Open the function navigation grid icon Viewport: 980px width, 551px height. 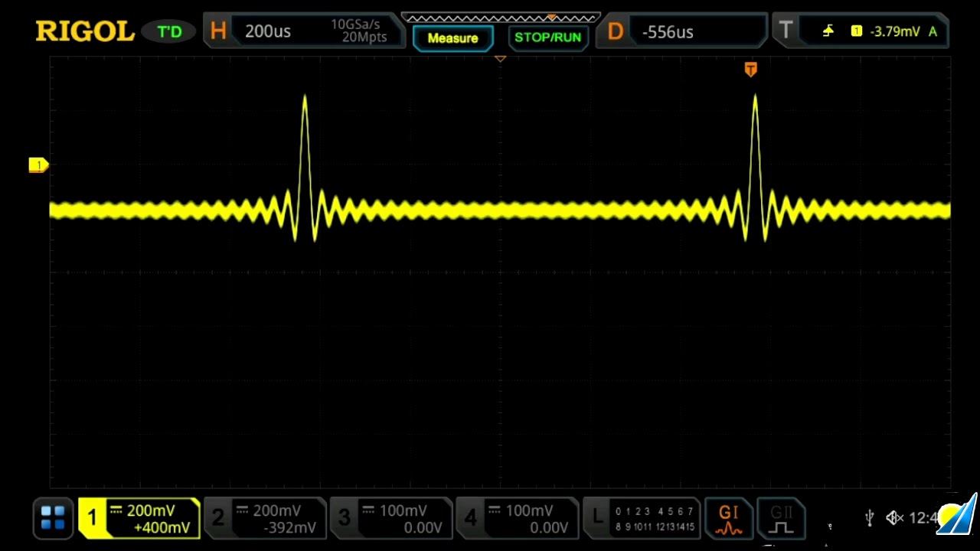pyautogui.click(x=53, y=518)
